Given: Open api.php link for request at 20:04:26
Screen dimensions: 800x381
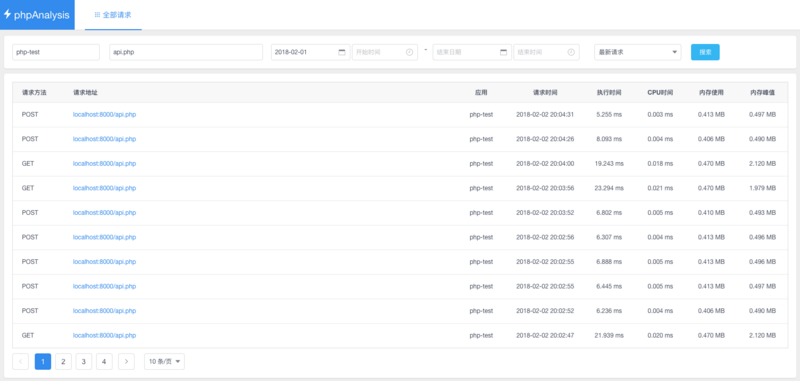Looking at the screenshot, I should click(105, 139).
